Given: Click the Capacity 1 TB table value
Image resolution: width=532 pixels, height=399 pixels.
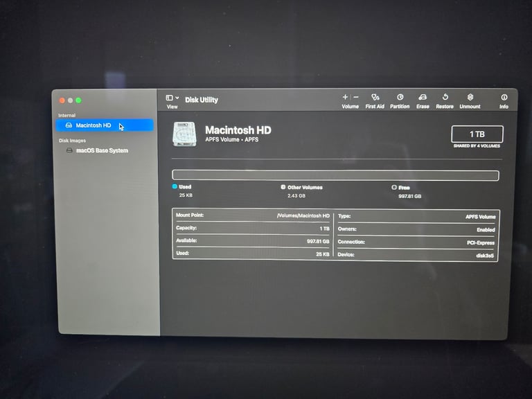Looking at the screenshot, I should (324, 229).
